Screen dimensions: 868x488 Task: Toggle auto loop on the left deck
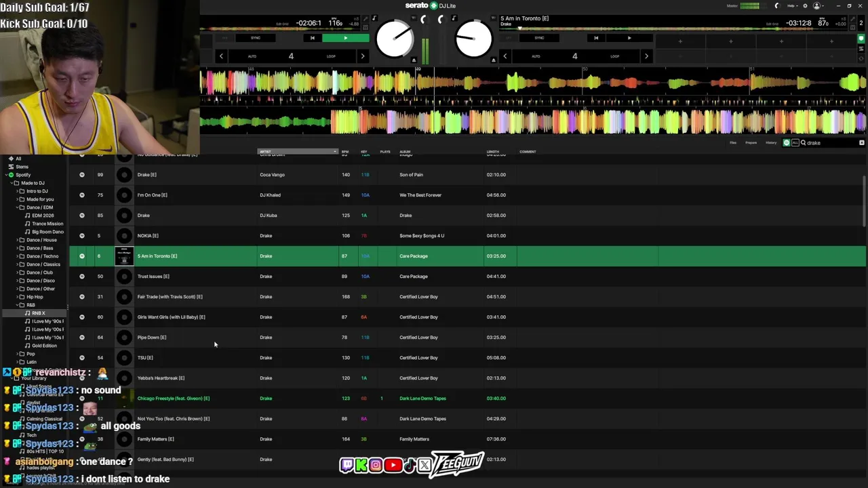point(252,56)
